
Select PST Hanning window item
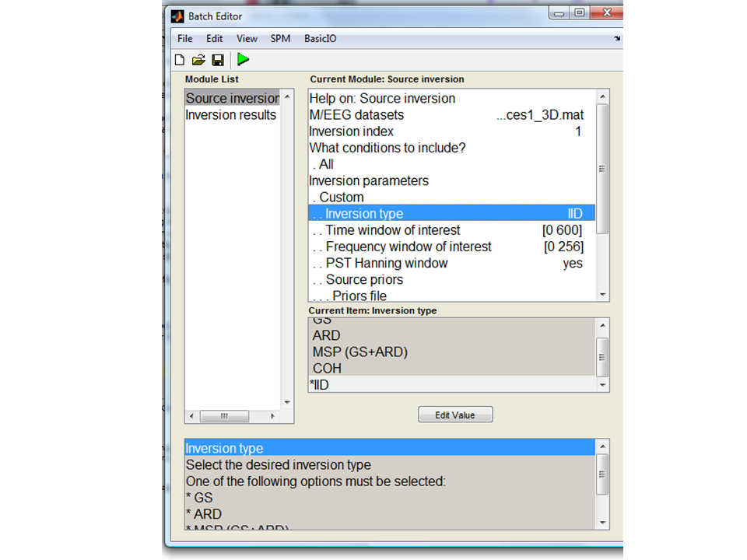386,263
